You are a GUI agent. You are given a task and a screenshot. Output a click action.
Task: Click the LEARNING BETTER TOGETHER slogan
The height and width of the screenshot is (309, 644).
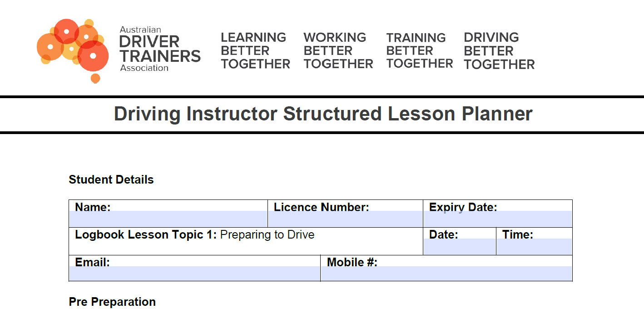point(255,50)
